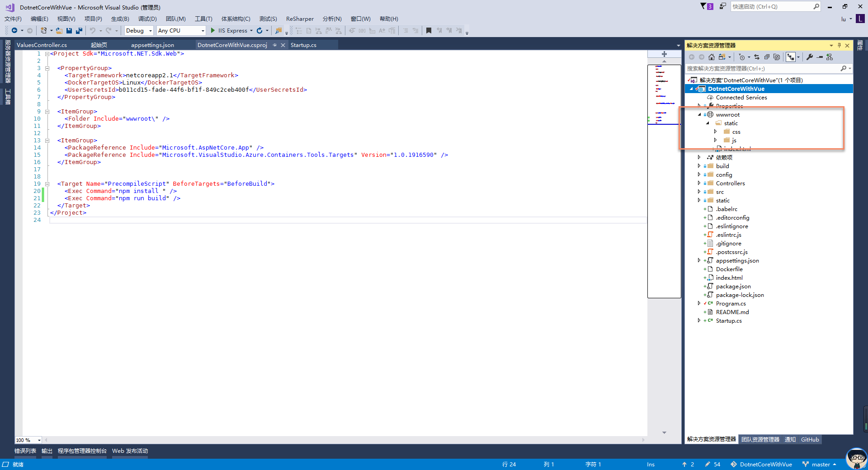Open Solution Explorer window position dropdown
The width and height of the screenshot is (868, 470).
click(831, 45)
